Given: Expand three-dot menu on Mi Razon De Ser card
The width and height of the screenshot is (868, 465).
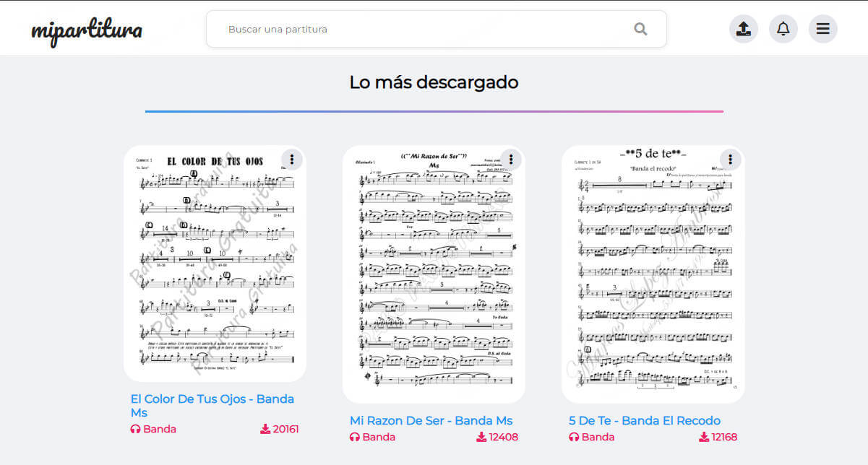Looking at the screenshot, I should tap(511, 159).
